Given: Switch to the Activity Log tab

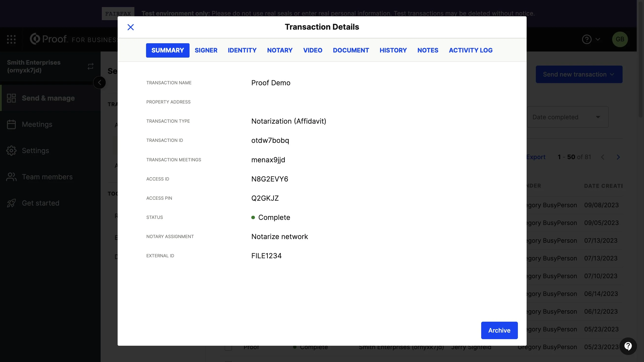Looking at the screenshot, I should (470, 50).
